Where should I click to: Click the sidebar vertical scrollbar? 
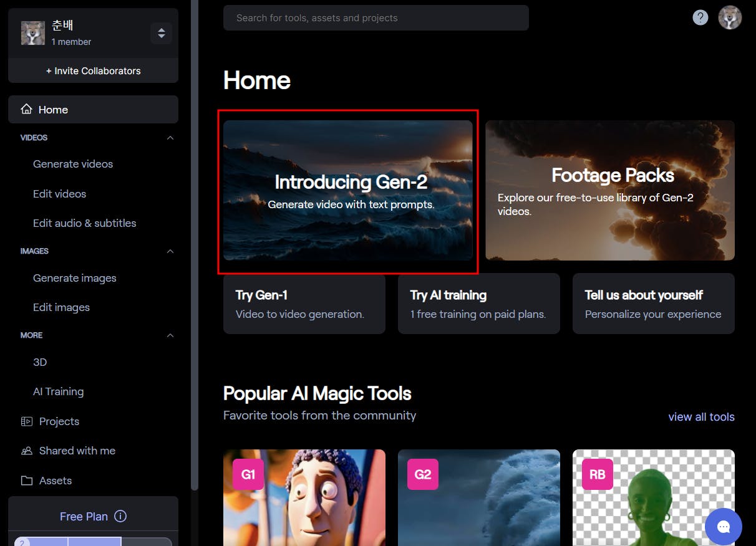pyautogui.click(x=194, y=244)
